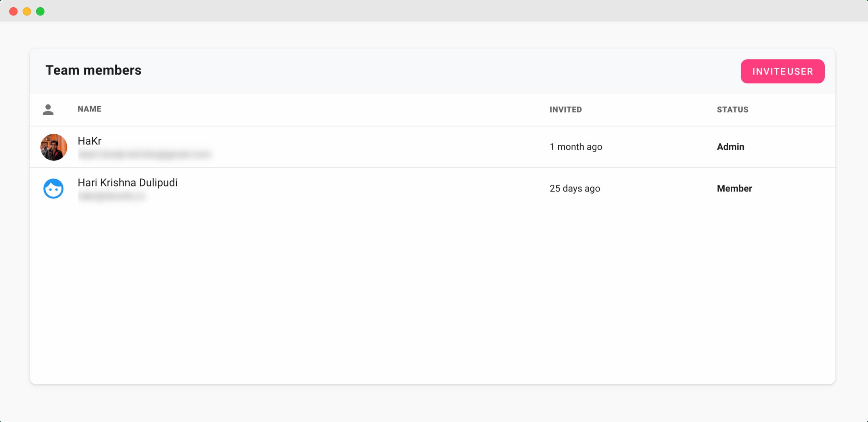Click the '25 days ago' invited date
868x422 pixels.
coord(575,188)
